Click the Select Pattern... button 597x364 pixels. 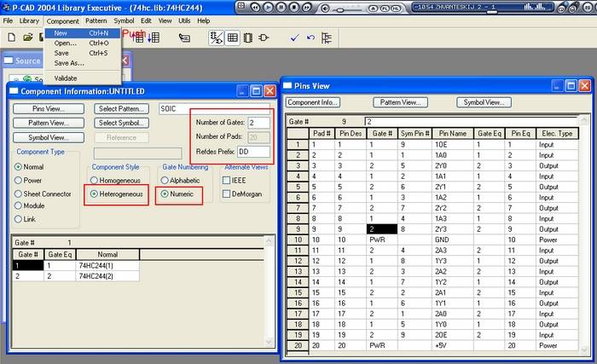(122, 108)
